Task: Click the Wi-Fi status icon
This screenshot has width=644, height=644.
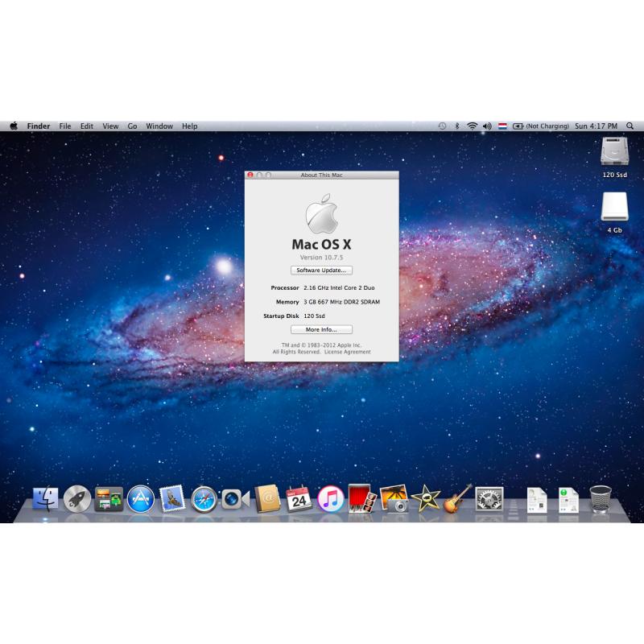Action: 473,126
